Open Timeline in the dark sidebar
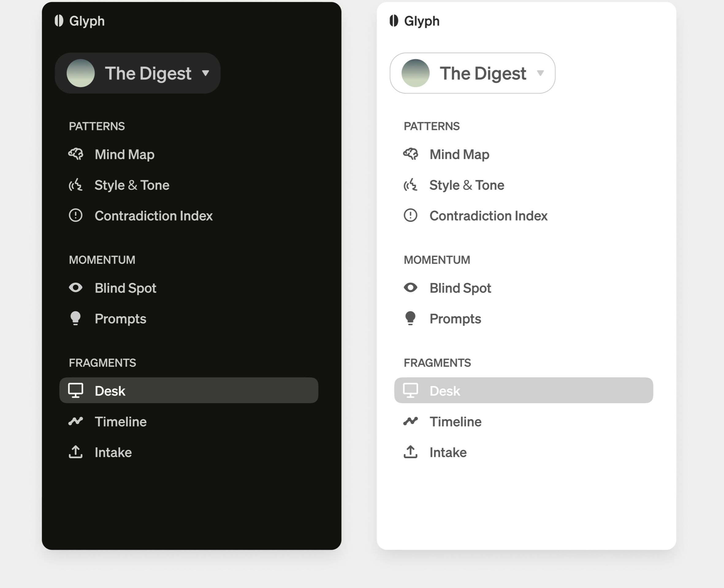The image size is (724, 588). tap(120, 422)
